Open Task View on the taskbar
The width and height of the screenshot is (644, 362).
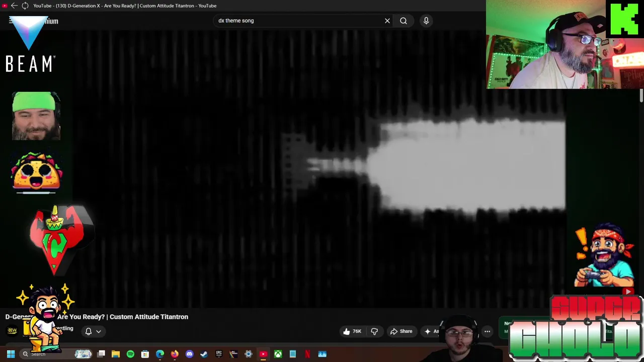pyautogui.click(x=101, y=354)
